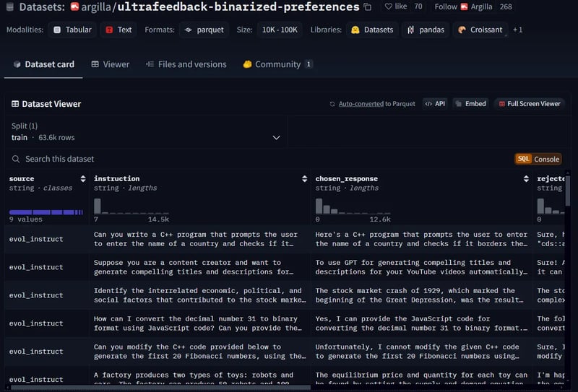Click the instruction lengths histogram
This screenshot has width=578, height=392.
131,206
